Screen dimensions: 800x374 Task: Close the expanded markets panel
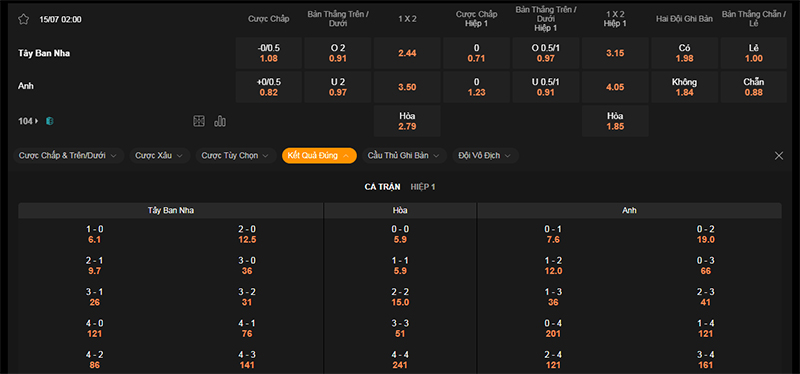pos(779,156)
